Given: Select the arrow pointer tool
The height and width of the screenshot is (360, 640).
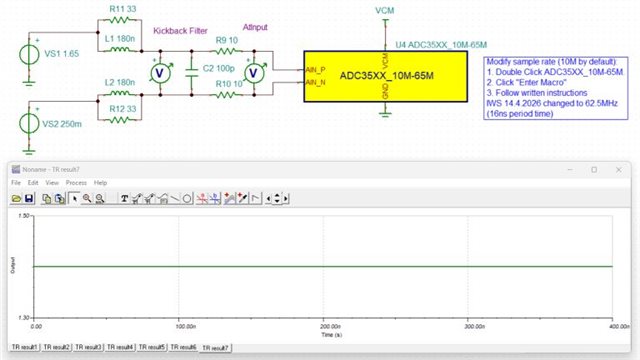Looking at the screenshot, I should point(74,199).
